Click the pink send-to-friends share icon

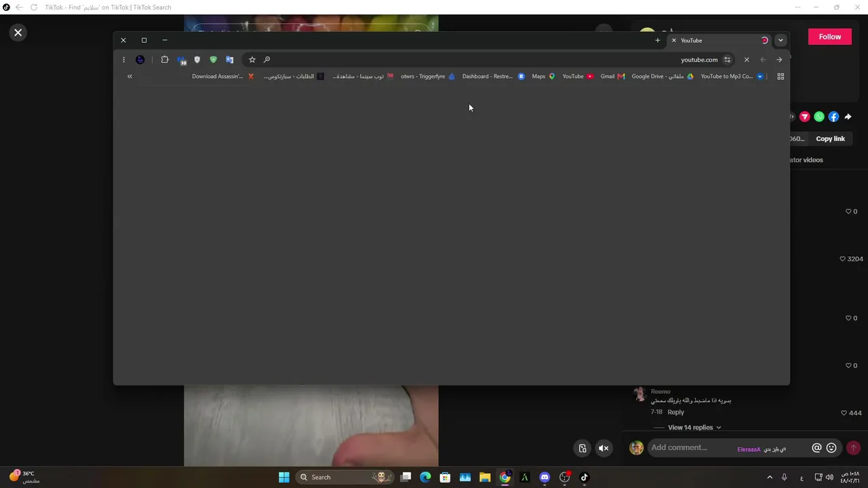click(805, 117)
